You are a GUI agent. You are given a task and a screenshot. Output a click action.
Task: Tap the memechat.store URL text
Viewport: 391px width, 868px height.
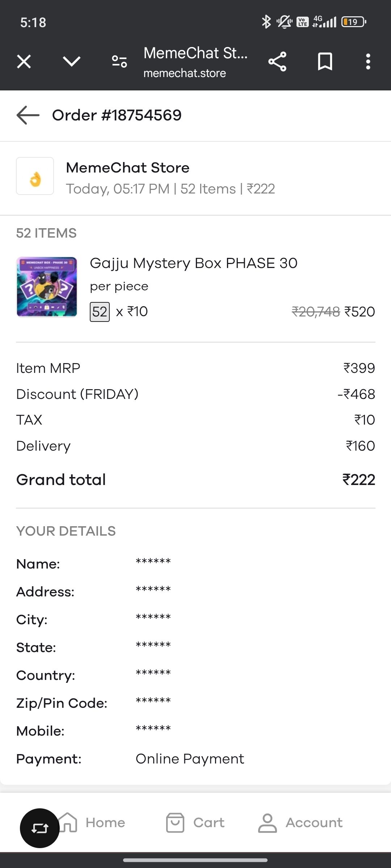(185, 73)
